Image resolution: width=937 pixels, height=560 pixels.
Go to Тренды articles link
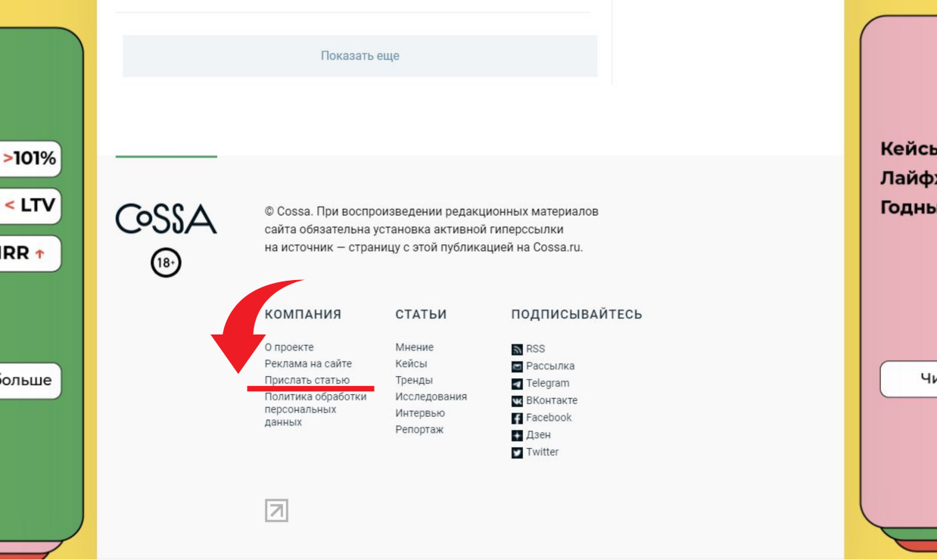pos(414,380)
